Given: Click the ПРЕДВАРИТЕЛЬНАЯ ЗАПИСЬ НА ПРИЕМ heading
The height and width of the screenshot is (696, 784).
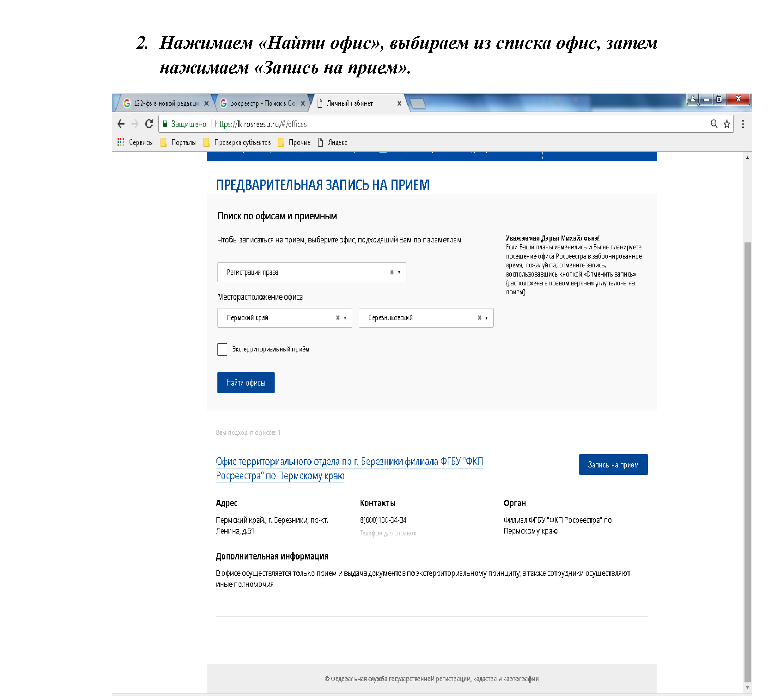Looking at the screenshot, I should pos(323,185).
